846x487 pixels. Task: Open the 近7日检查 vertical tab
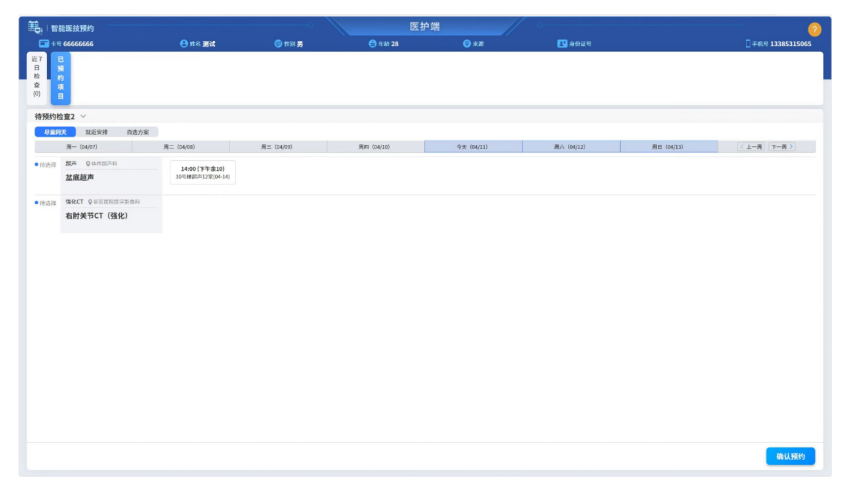(38, 77)
